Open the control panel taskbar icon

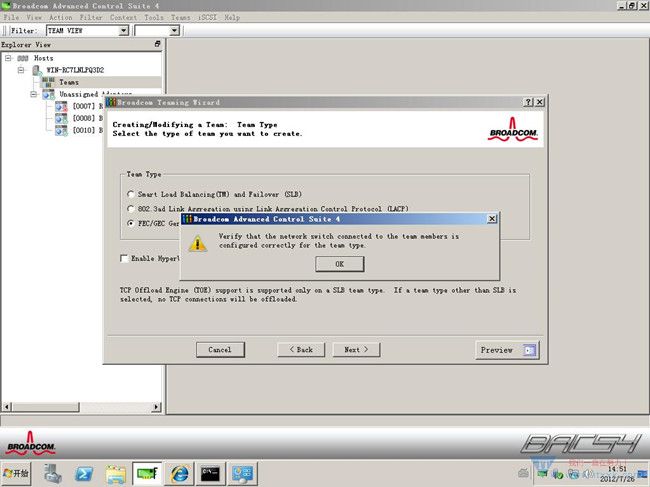(242, 473)
